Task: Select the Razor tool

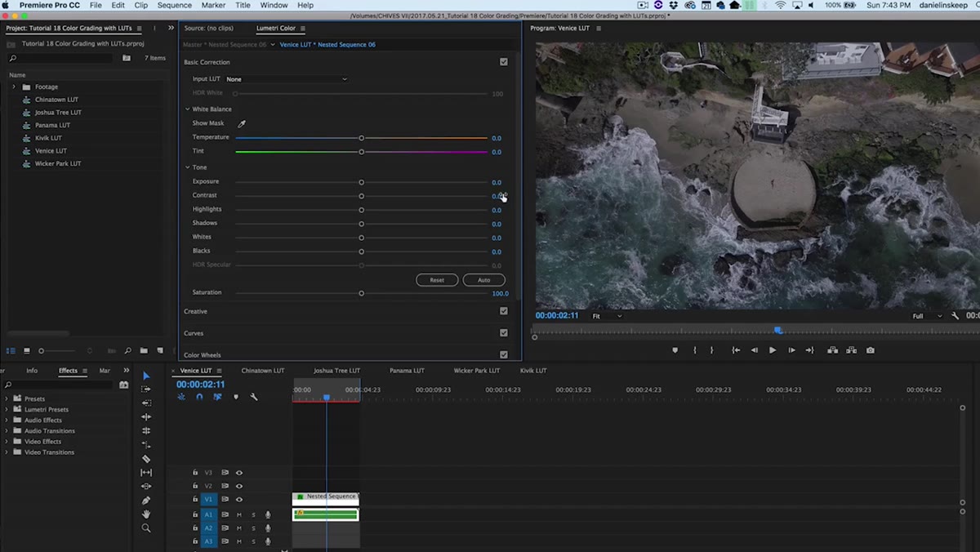Action: pyautogui.click(x=146, y=459)
